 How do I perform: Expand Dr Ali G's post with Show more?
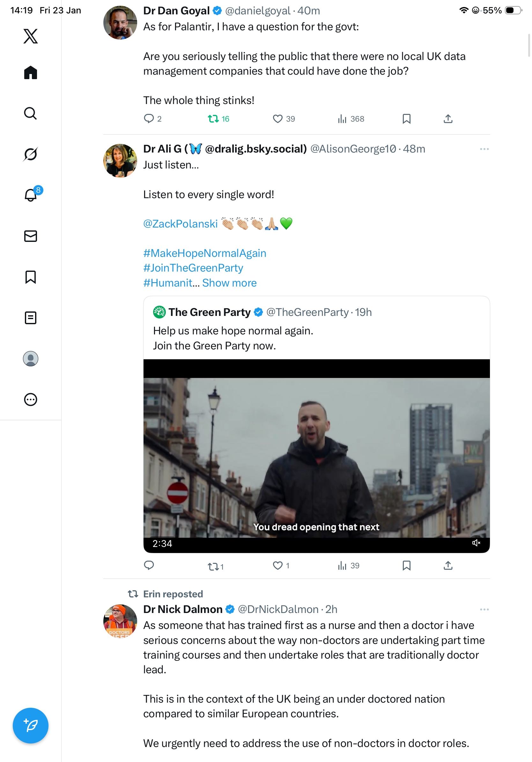229,283
